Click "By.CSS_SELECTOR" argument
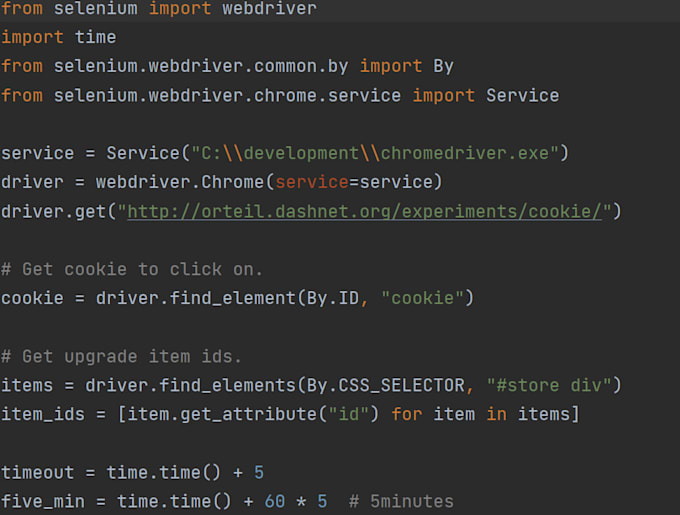This screenshot has width=680, height=515. (x=386, y=385)
